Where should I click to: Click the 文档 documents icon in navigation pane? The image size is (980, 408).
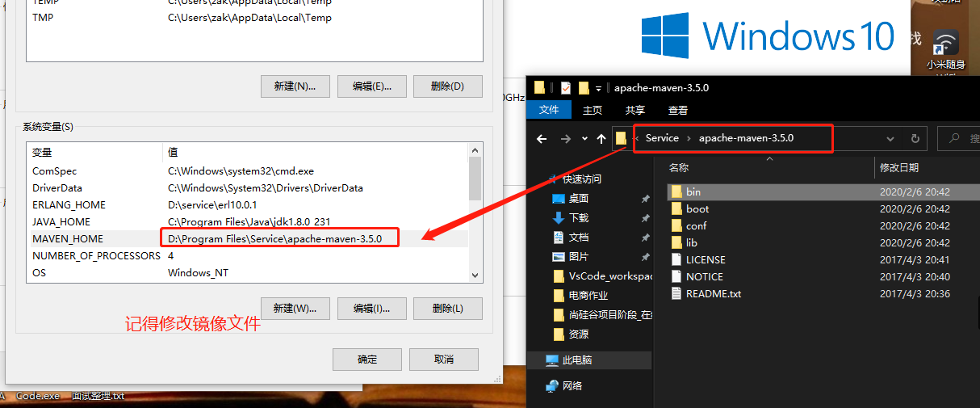pos(558,238)
